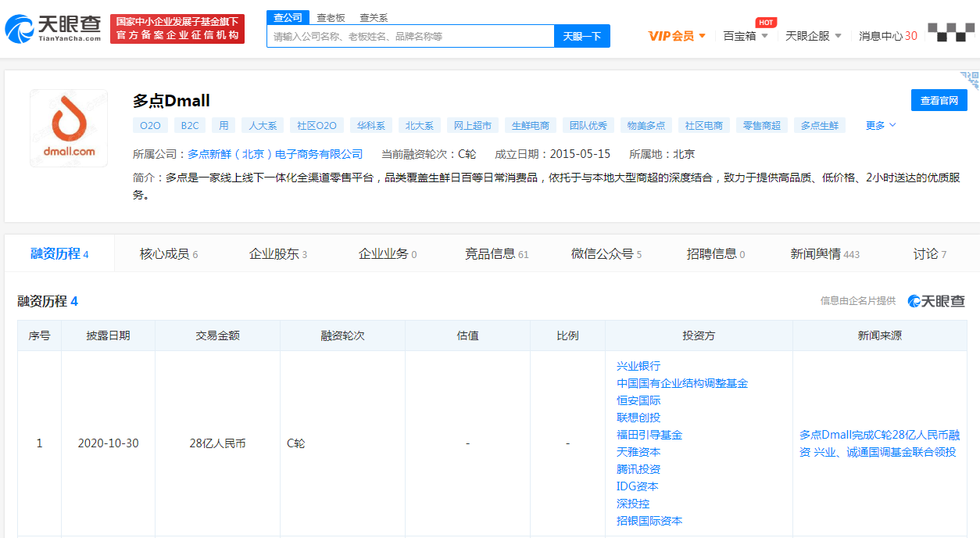Click the 天眼查 logo beside 企名片 attribution
This screenshot has height=538, width=980.
click(936, 301)
